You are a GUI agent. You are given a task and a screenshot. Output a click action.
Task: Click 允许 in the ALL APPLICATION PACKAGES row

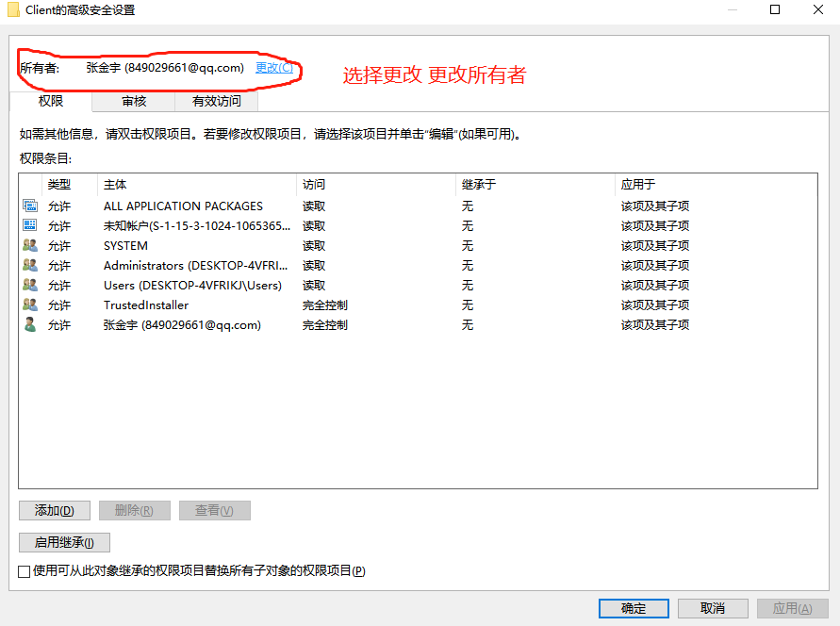pos(59,206)
